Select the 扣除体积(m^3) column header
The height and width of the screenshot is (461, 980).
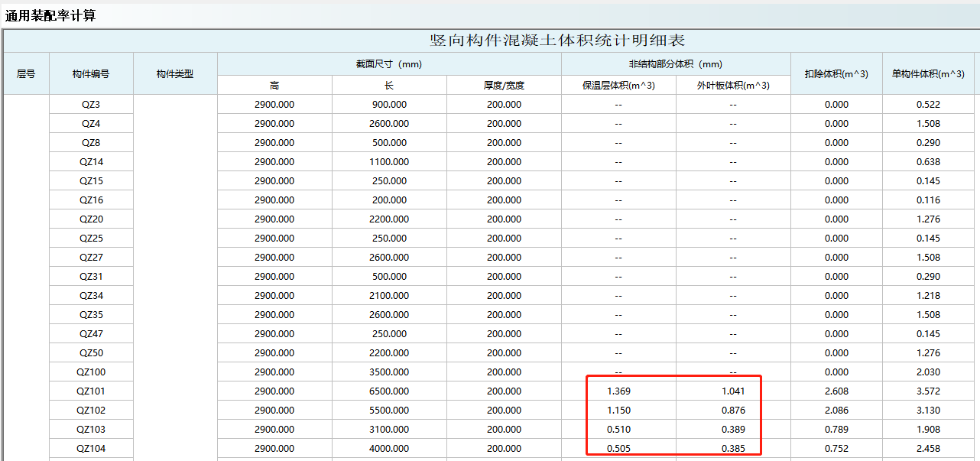(836, 74)
